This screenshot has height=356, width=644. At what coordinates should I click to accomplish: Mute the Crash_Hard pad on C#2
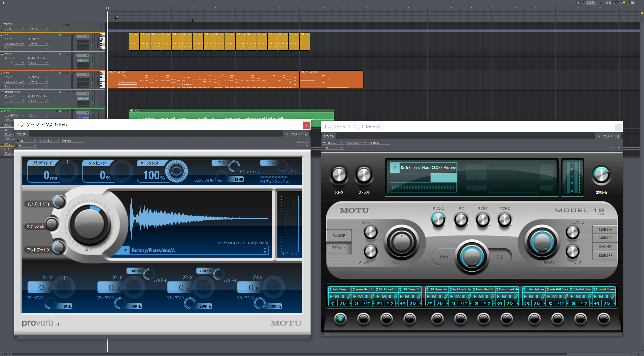(x=504, y=296)
